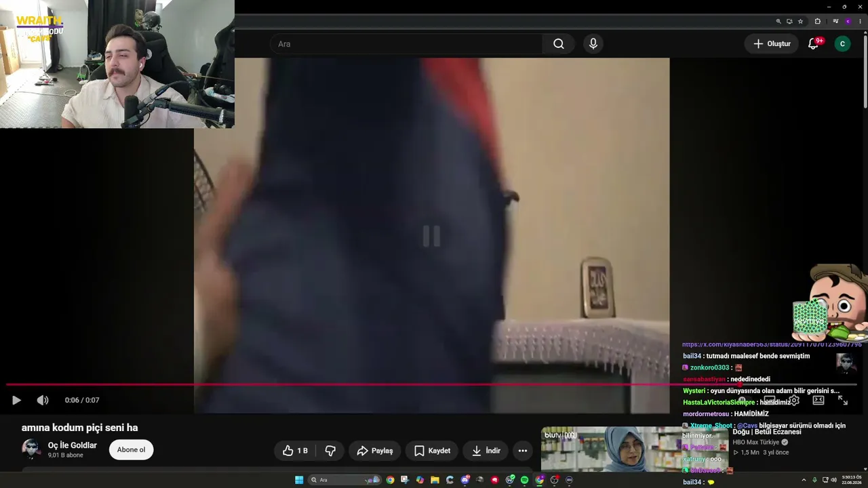Open the media control icon in Chrome toolbar
868x488 pixels.
(x=835, y=21)
